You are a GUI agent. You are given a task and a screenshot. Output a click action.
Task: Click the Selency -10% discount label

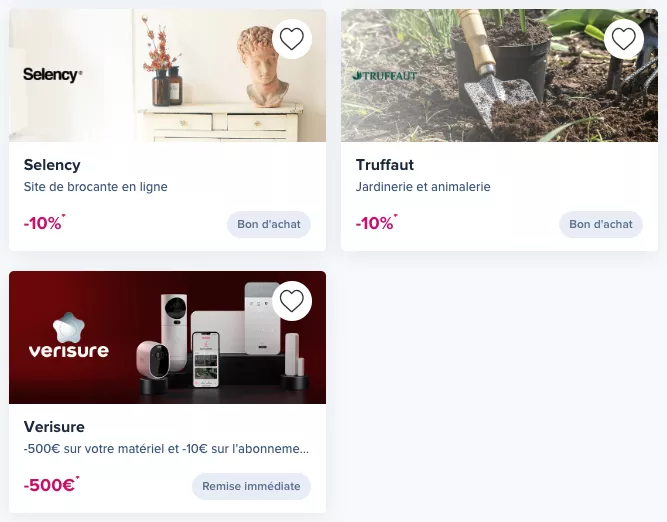tap(44, 222)
